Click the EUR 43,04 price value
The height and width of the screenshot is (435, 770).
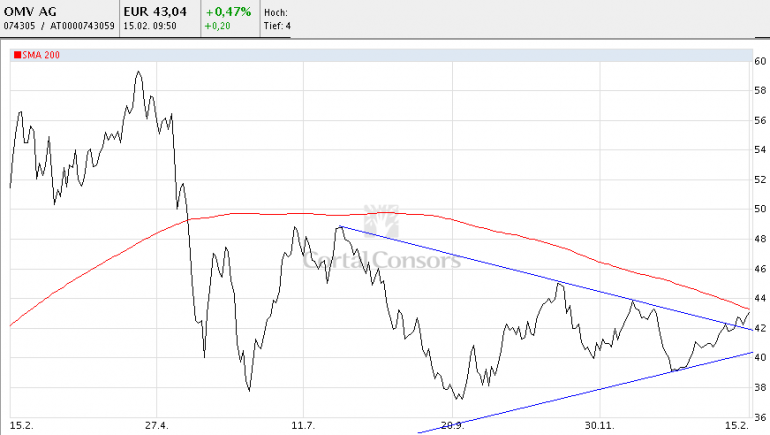(155, 11)
